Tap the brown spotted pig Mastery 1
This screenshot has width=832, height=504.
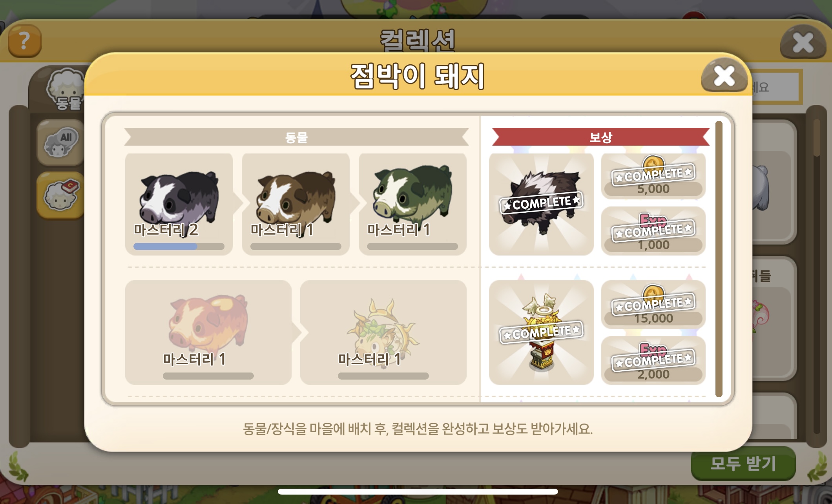(x=296, y=204)
